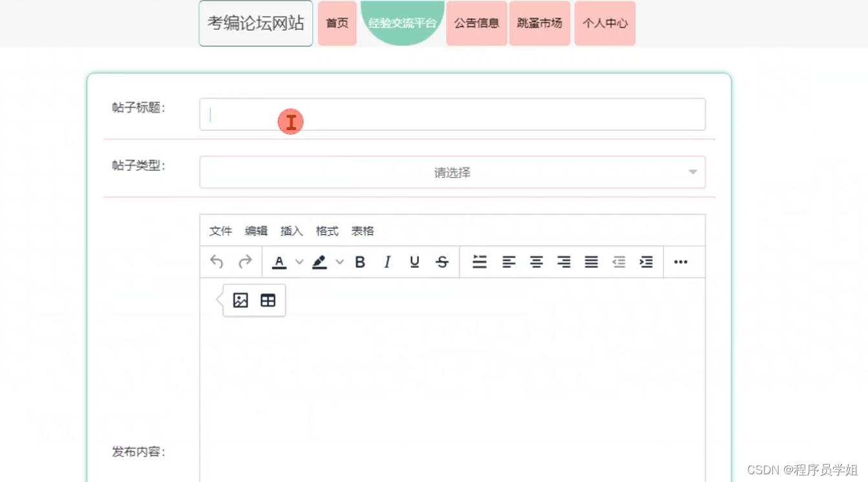Open the 格式 editor menu
Viewport: 868px width, 482px height.
pyautogui.click(x=327, y=231)
